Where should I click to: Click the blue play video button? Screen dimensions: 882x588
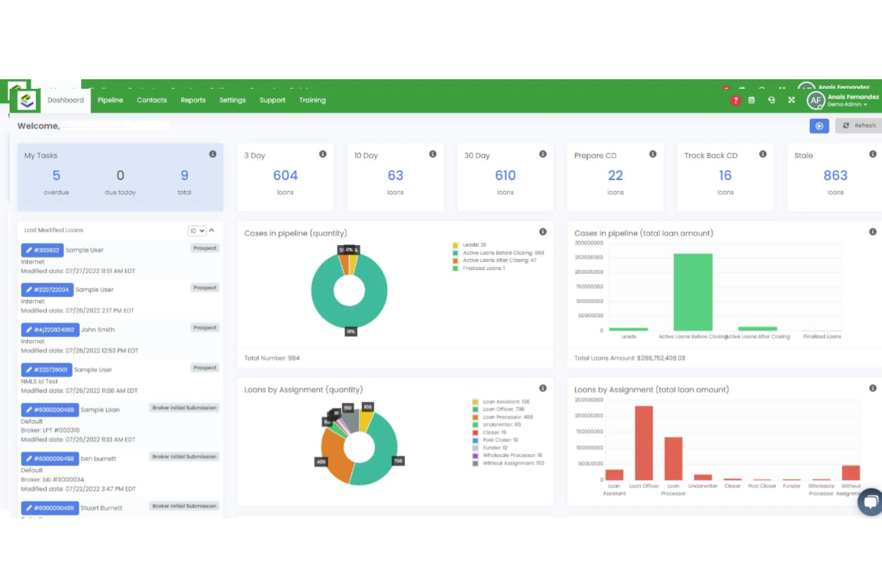tap(819, 126)
